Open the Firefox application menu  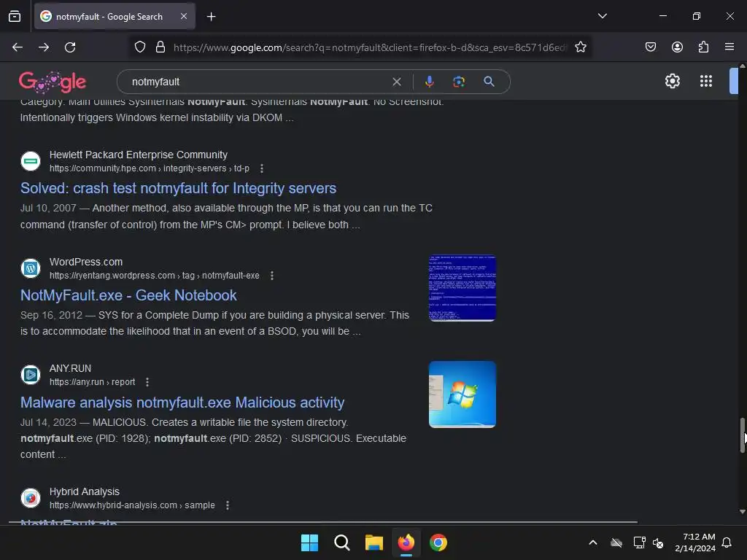coord(729,47)
